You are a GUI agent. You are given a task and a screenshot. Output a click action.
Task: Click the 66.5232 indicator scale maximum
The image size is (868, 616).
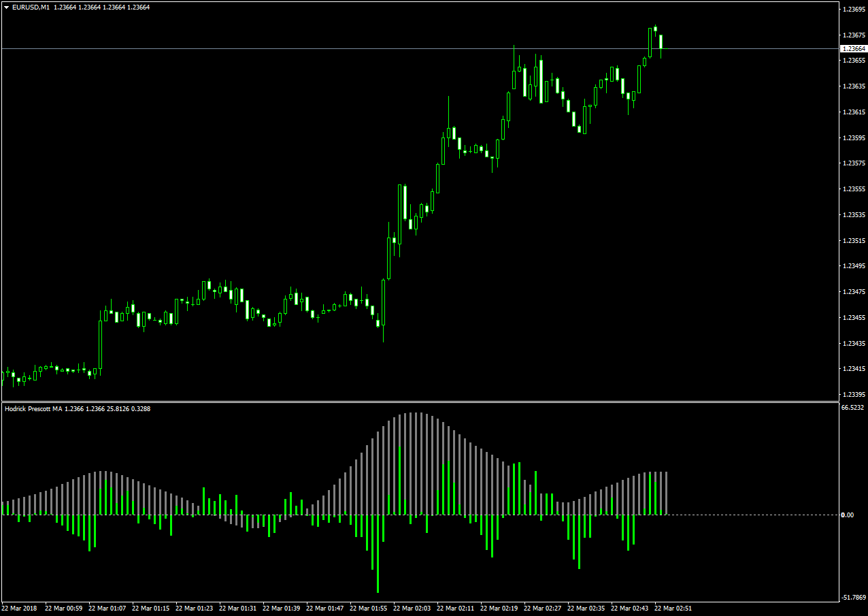853,408
